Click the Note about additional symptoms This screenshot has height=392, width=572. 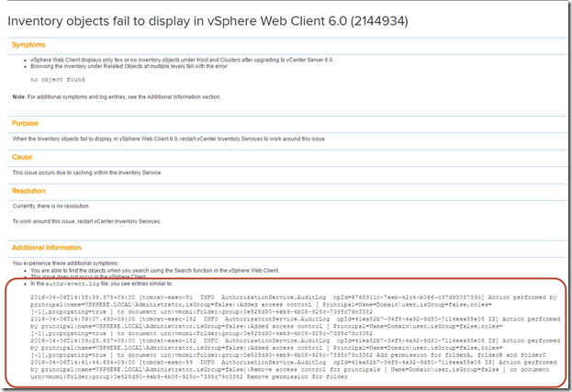pos(117,97)
